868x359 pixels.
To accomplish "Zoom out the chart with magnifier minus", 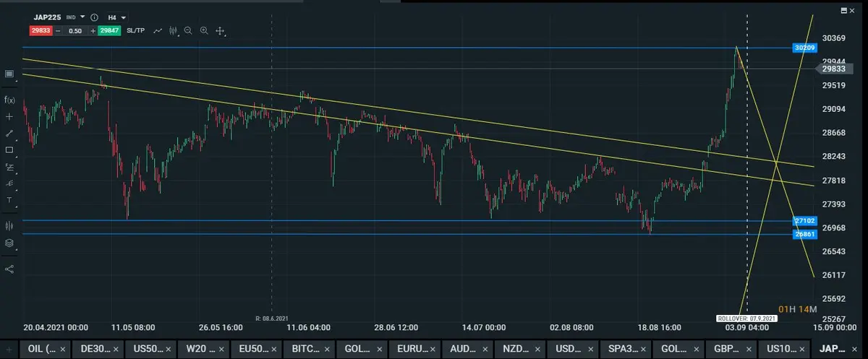I will click(x=188, y=31).
